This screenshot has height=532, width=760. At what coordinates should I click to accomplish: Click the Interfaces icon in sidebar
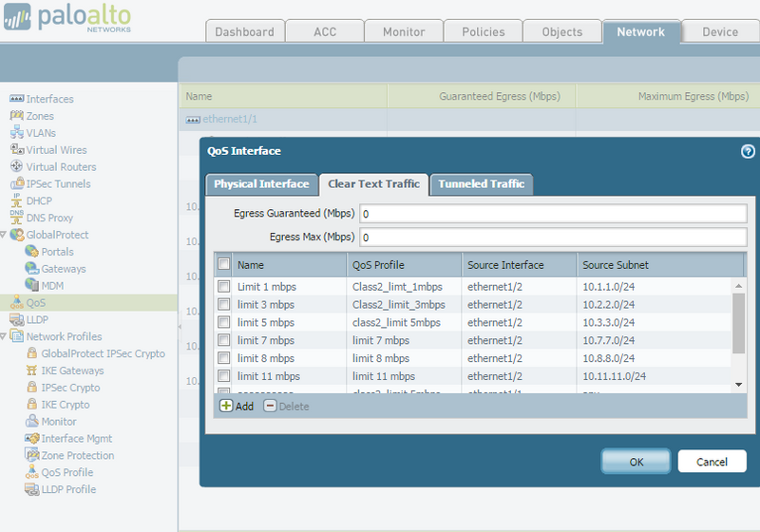(17, 99)
